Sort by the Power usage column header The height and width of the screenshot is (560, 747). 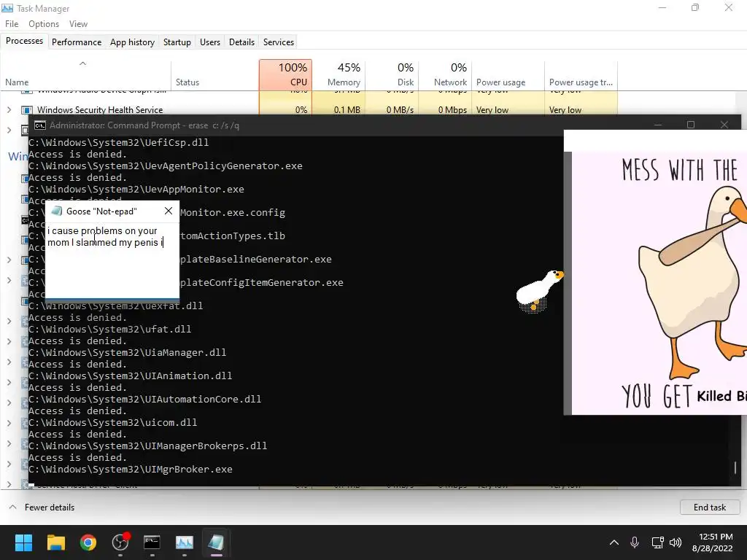click(508, 75)
